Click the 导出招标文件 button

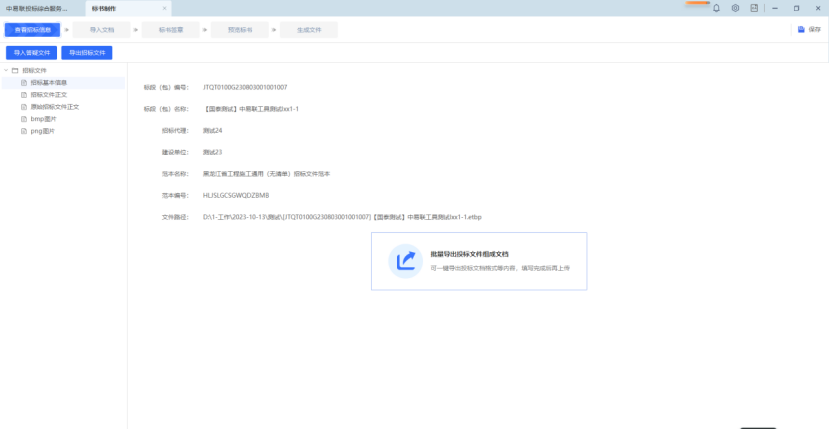(86, 52)
